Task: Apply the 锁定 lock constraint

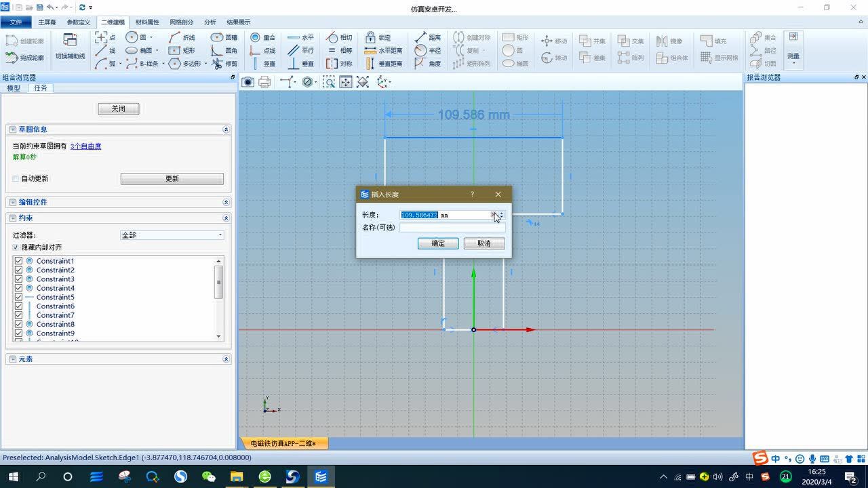Action: point(378,38)
